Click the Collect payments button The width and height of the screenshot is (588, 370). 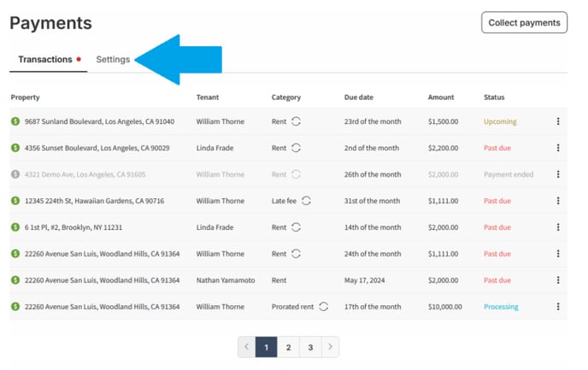(524, 22)
